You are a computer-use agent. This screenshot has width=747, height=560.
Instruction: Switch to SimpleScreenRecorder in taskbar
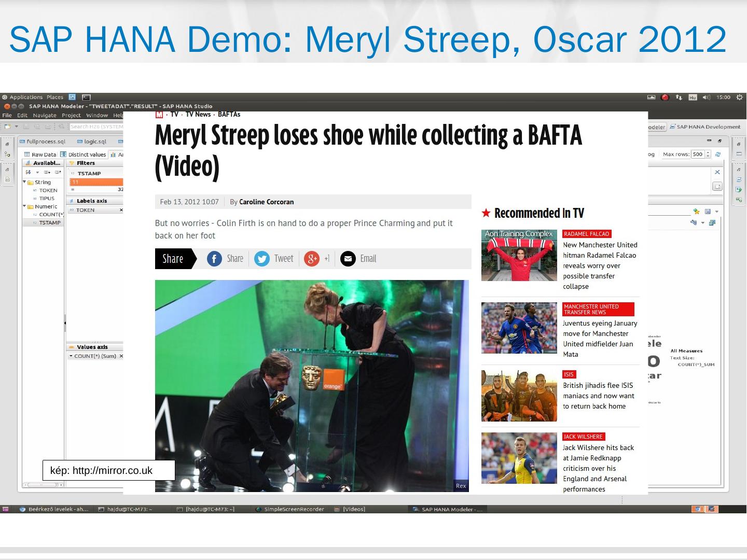click(290, 509)
